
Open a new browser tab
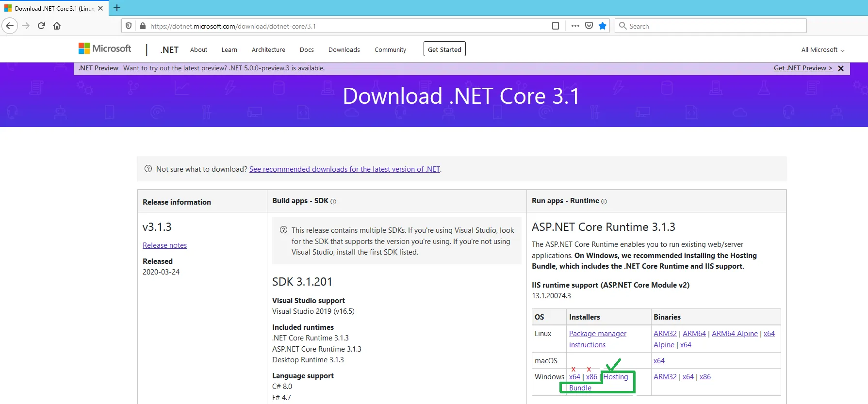pyautogui.click(x=117, y=8)
